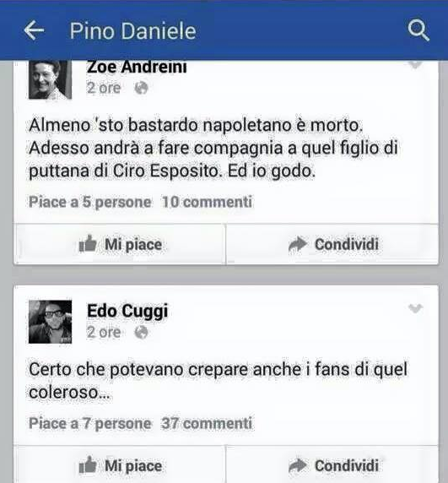Click the share arrow icon on Zoe Andreini's post
Viewport: 448px width, 483px height.
[x=298, y=245]
